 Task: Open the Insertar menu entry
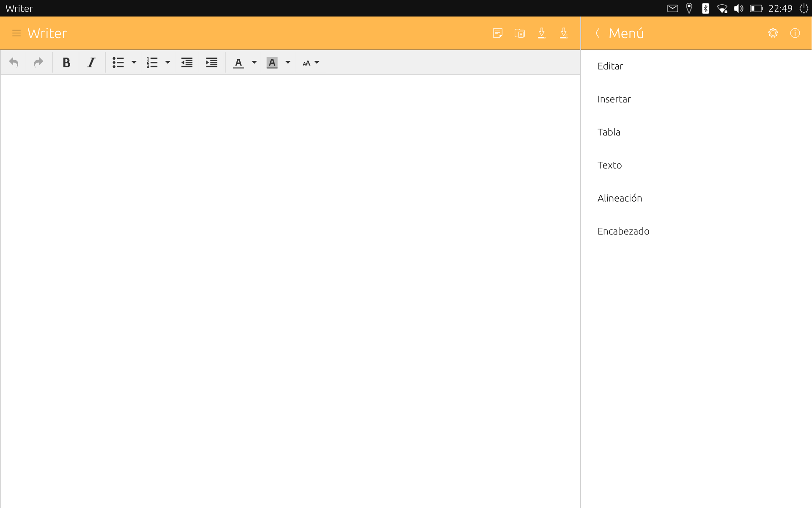pyautogui.click(x=696, y=99)
